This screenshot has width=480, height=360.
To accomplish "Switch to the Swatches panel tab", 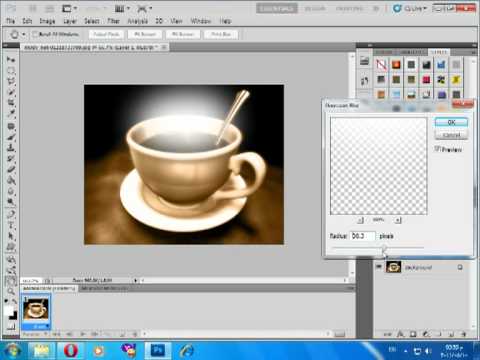I will (x=413, y=52).
